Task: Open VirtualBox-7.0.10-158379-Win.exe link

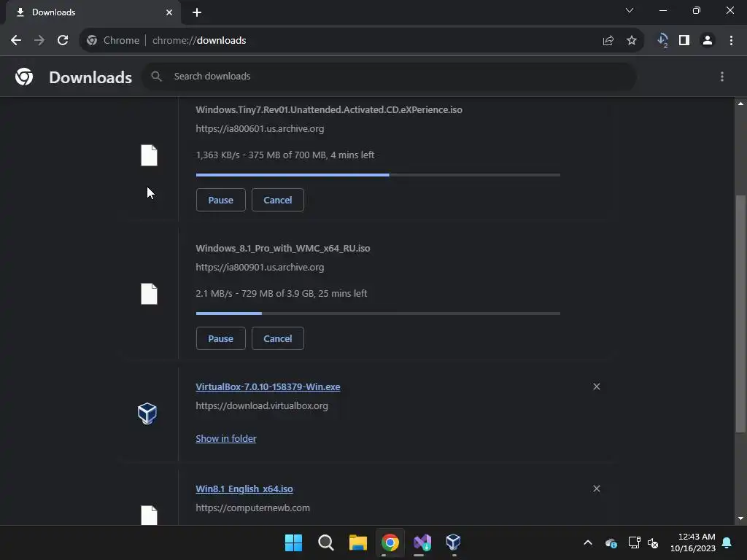Action: [x=268, y=386]
